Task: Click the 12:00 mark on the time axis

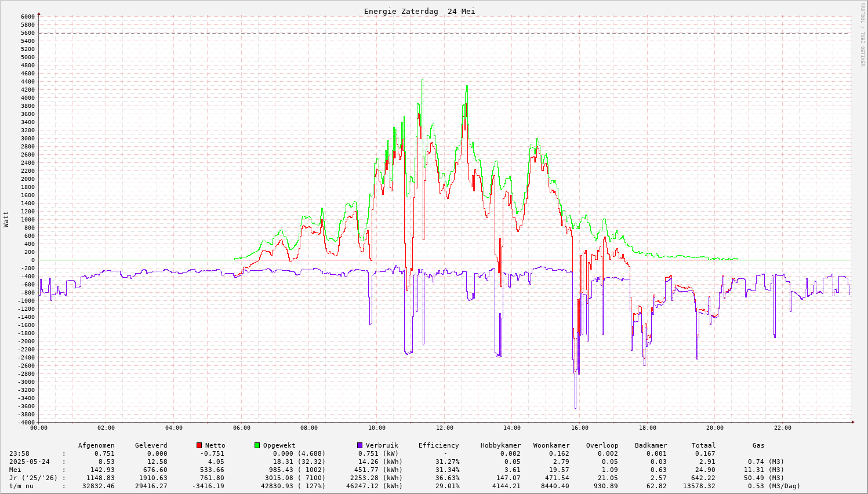Action: (x=444, y=428)
